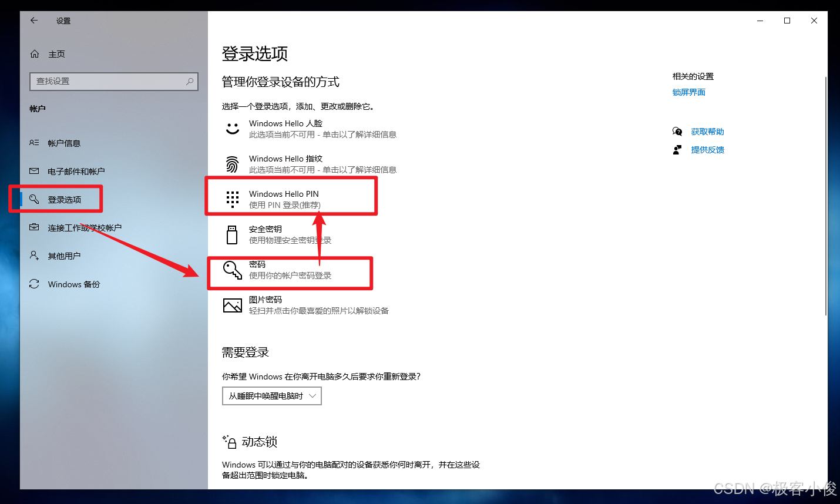The height and width of the screenshot is (504, 840).
Task: Click the 需要登录 section heading
Action: point(245,352)
